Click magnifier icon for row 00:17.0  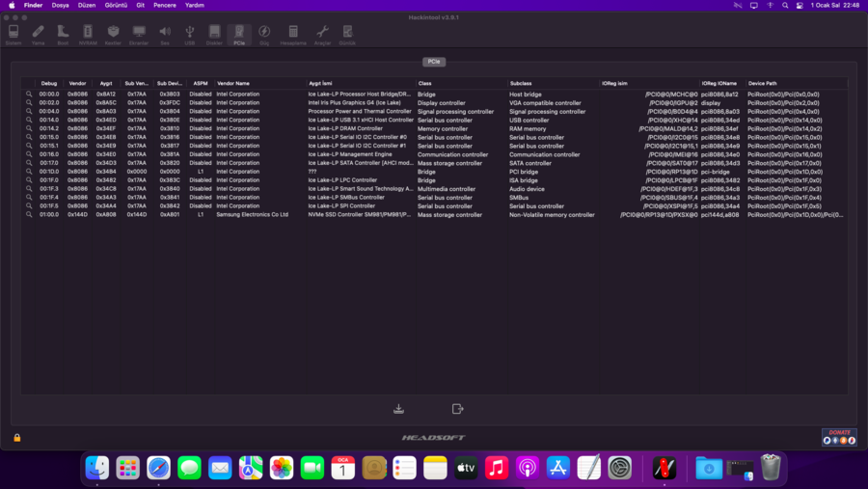click(x=29, y=163)
